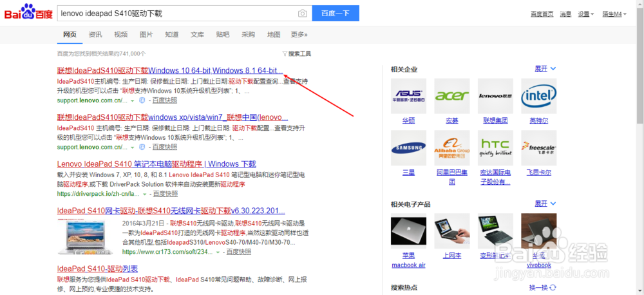The width and height of the screenshot is (644, 295).
Task: Open 百度快照 for the cr173.com result
Action: pyautogui.click(x=239, y=251)
